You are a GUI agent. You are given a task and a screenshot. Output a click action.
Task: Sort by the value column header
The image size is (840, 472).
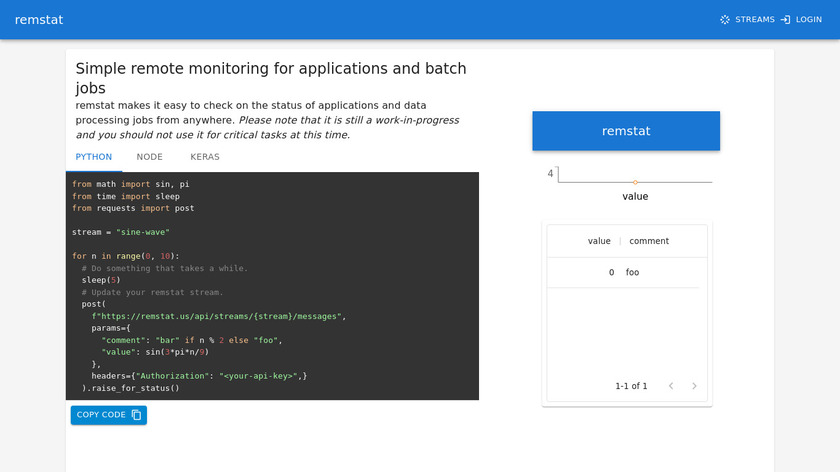599,241
